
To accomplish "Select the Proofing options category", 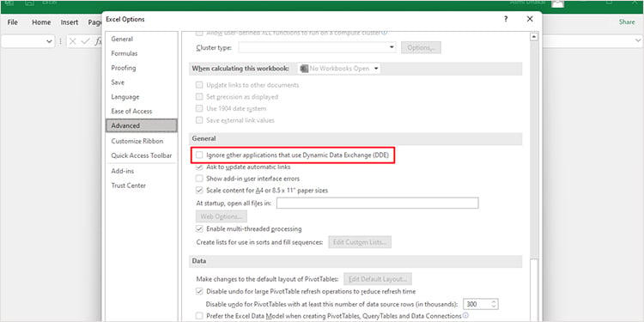I will tap(124, 68).
